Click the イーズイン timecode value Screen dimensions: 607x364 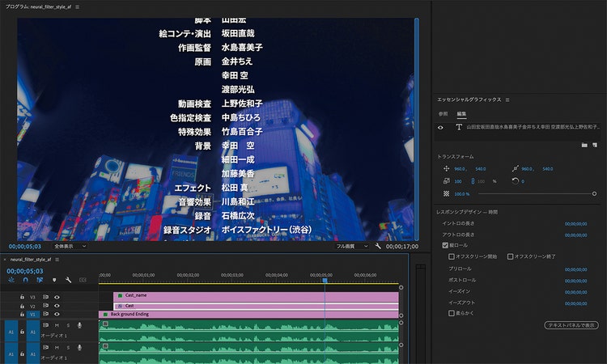click(575, 292)
